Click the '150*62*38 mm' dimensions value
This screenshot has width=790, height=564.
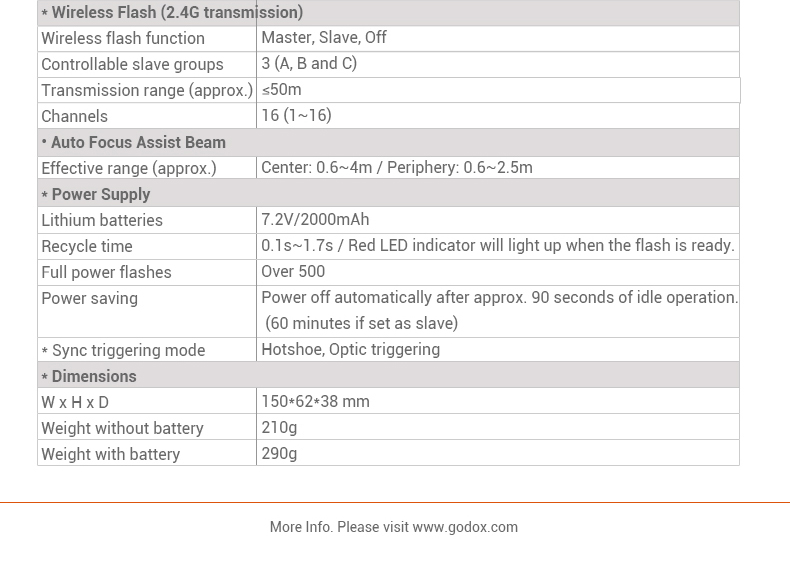[315, 402]
